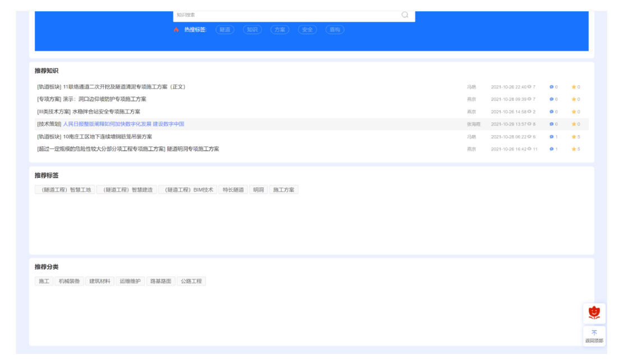623x364 pixels.
Task: Select the 安全 hot search tag
Action: click(307, 30)
